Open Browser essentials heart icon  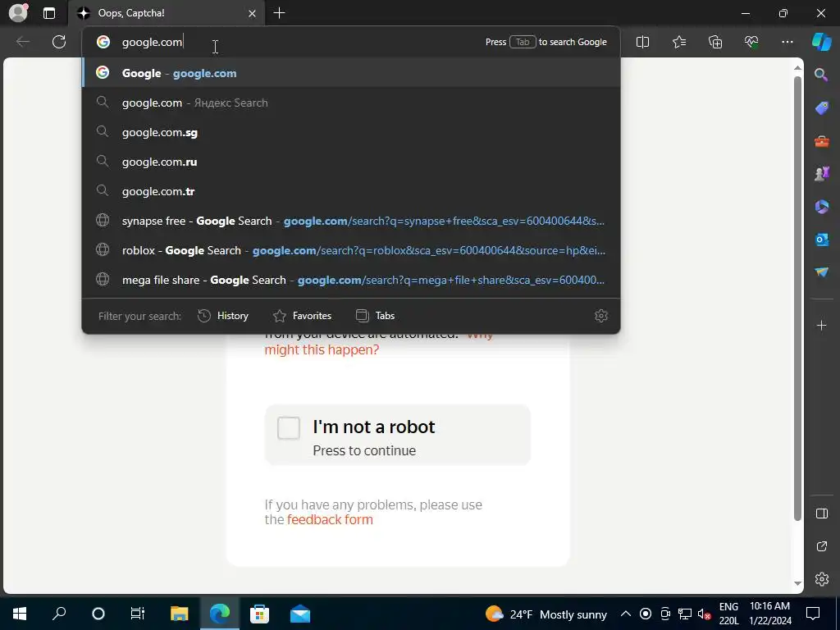tap(751, 42)
